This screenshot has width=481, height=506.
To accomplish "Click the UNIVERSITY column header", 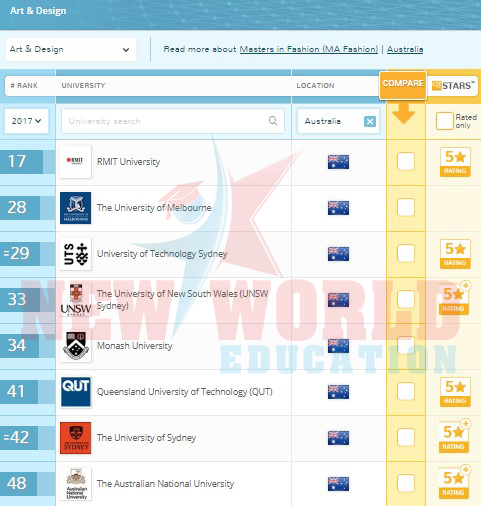I will coord(83,86).
